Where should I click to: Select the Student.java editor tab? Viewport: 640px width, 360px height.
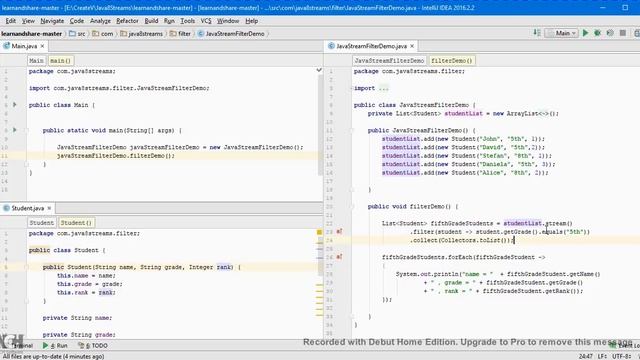tap(27, 208)
